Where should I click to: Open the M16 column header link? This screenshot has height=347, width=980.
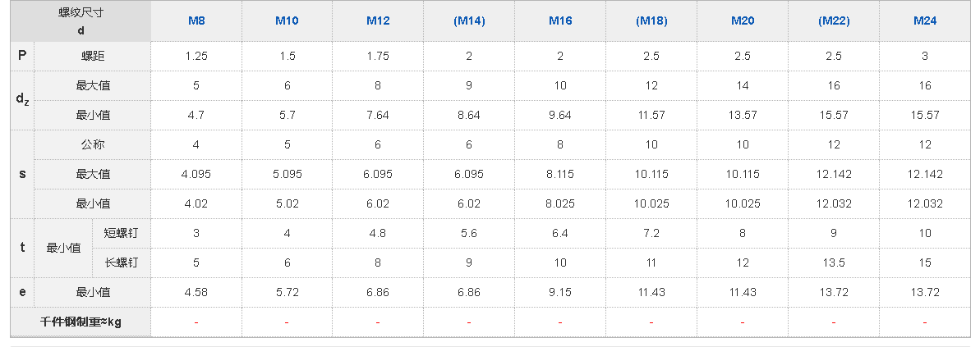point(559,21)
